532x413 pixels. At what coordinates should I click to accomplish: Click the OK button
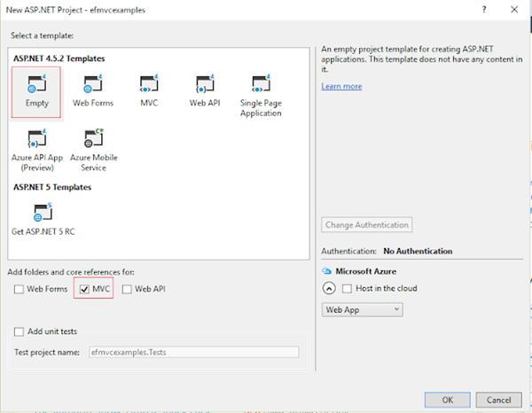point(447,399)
